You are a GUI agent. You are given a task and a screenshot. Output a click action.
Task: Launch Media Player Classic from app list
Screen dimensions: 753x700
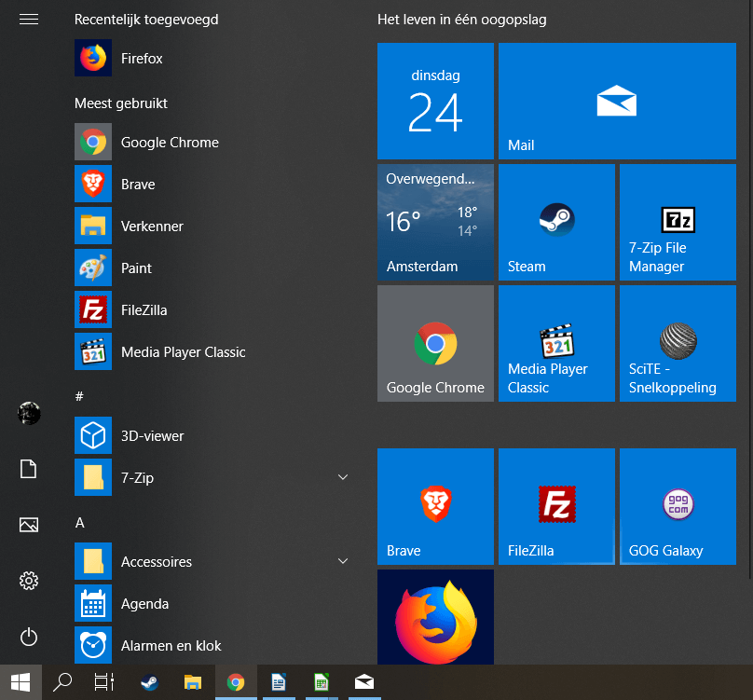click(x=212, y=351)
